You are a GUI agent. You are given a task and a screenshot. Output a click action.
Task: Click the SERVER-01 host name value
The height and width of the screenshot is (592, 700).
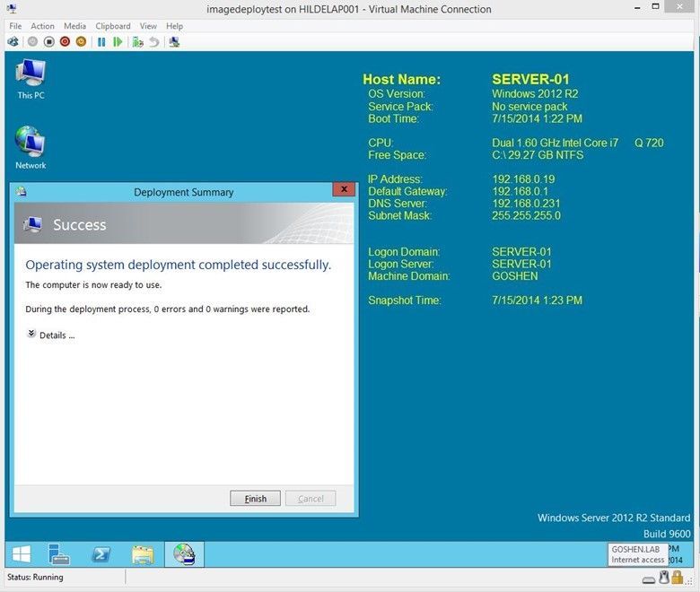point(530,80)
